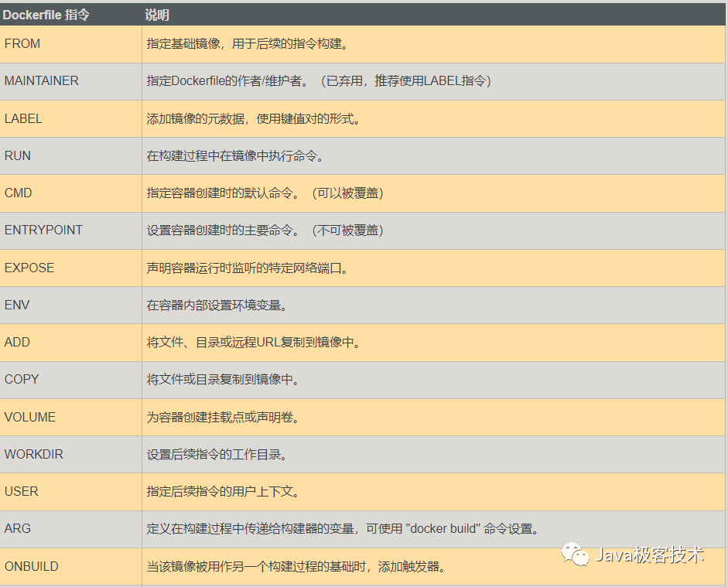
Task: Click description '添加镜像的元数据，使用键值对的形式。'
Action: [x=254, y=119]
